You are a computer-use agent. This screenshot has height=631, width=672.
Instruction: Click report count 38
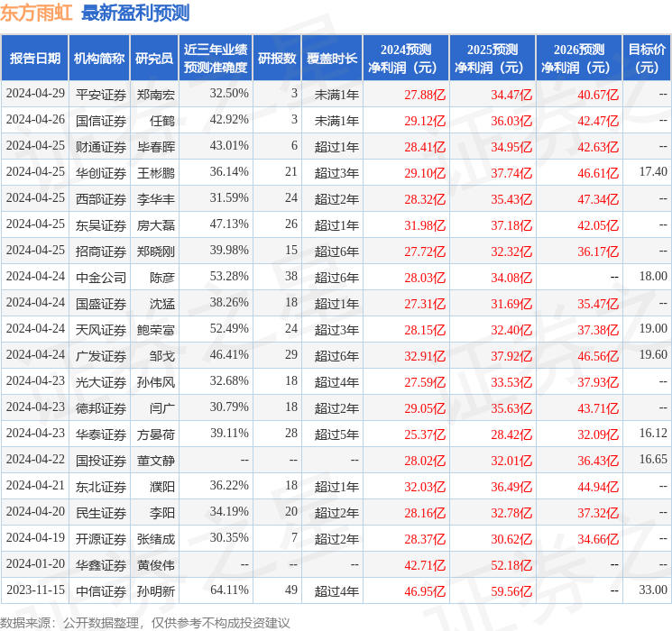[x=291, y=276]
